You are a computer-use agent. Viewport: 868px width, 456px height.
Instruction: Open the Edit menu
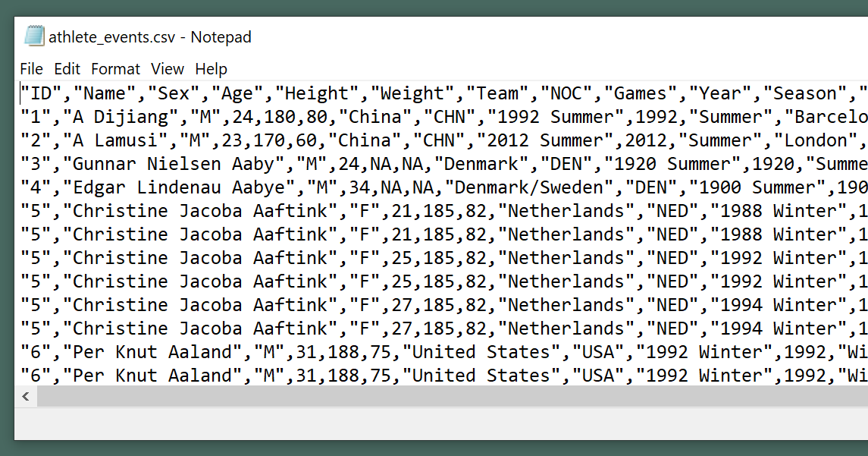coord(67,69)
